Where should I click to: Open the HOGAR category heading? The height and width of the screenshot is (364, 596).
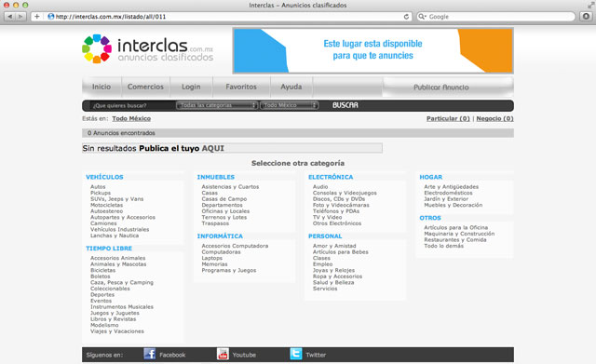(431, 177)
